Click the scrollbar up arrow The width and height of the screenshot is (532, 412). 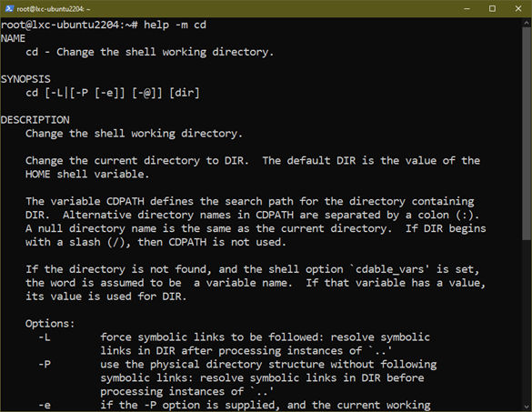(527, 23)
